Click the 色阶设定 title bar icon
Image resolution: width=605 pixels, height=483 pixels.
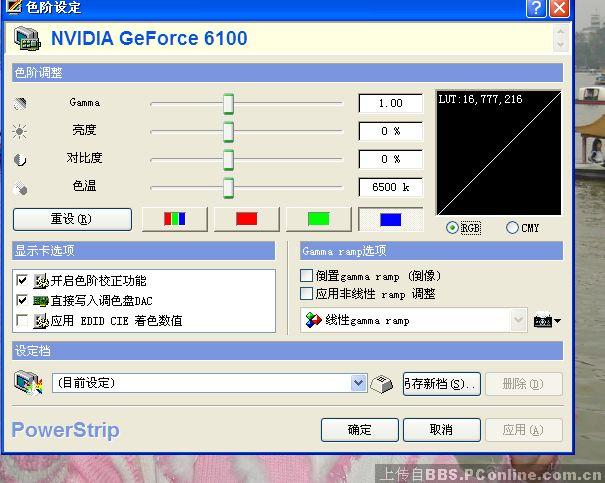click(x=14, y=7)
